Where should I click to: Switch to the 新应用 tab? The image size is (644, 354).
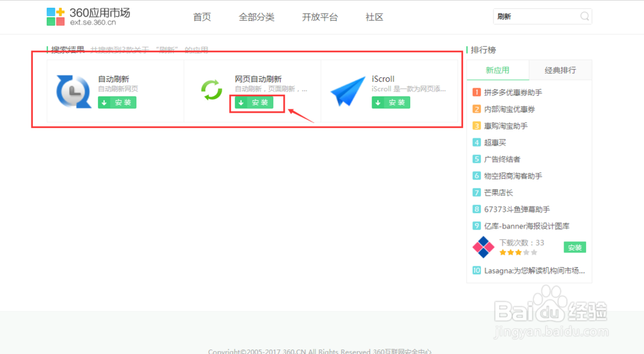498,70
